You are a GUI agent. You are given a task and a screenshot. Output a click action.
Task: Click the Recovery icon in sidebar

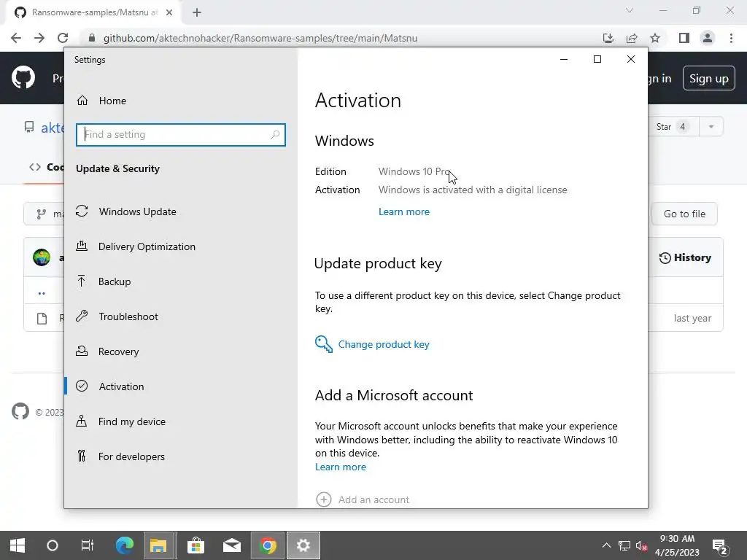click(82, 351)
